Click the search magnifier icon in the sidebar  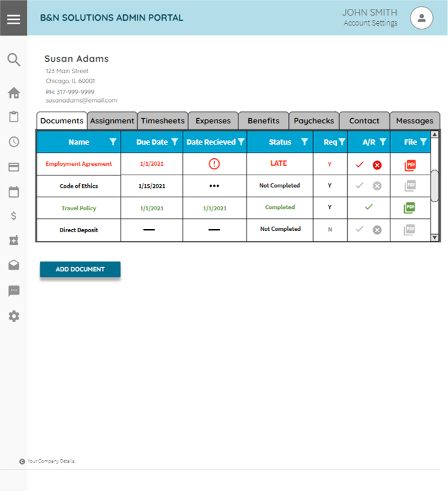(14, 60)
